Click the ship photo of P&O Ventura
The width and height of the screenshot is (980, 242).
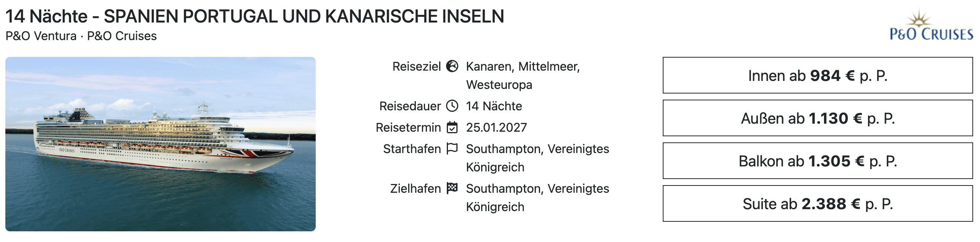161,149
